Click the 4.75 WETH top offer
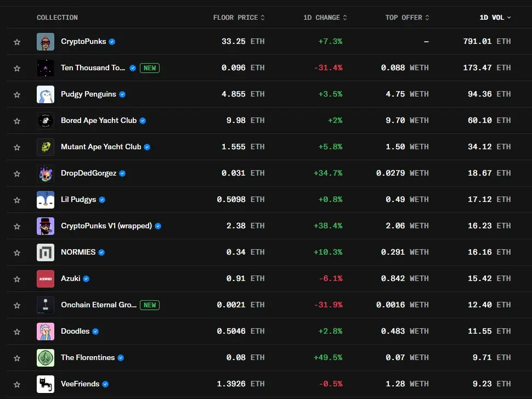 pyautogui.click(x=407, y=94)
